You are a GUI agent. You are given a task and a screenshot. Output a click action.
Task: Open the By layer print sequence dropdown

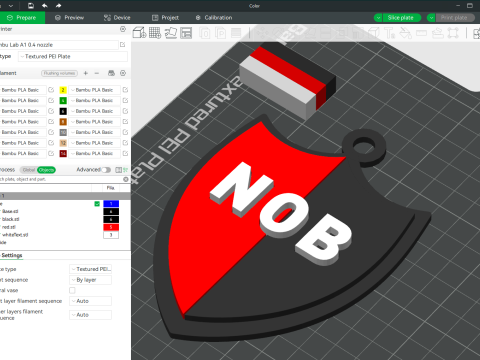click(90, 280)
